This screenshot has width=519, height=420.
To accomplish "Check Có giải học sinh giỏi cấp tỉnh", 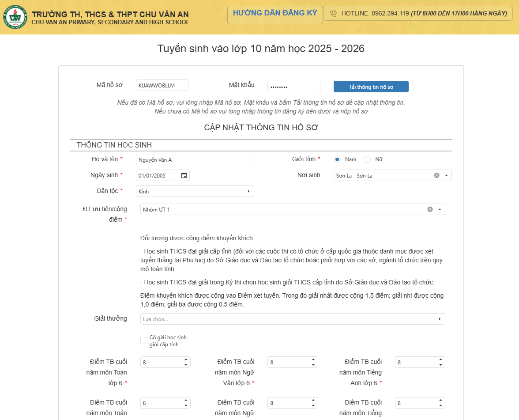I will (144, 341).
